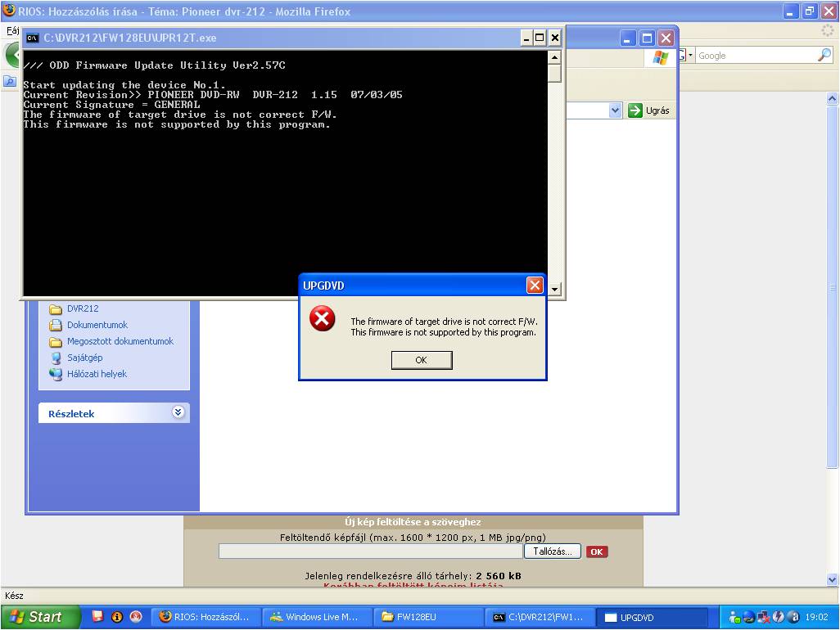Screen dimensions: 840x630
Task: Click the Firefox icon in title bar
Action: 8,11
